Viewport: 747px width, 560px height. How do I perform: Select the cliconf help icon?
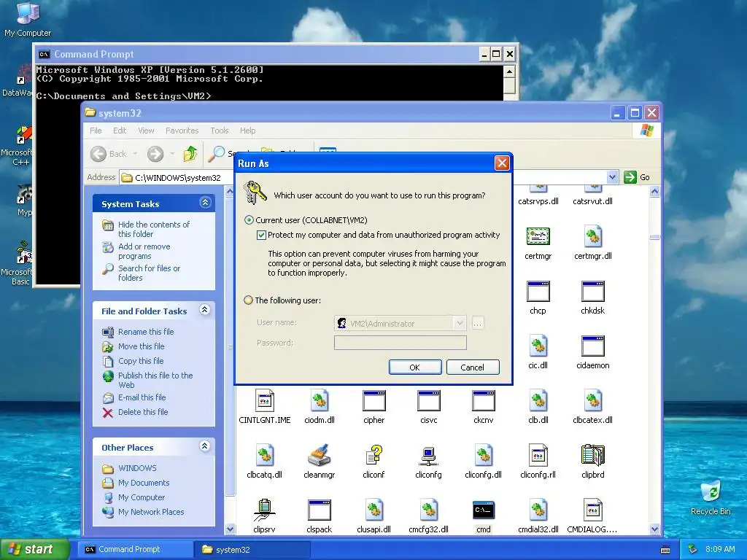pos(374,455)
